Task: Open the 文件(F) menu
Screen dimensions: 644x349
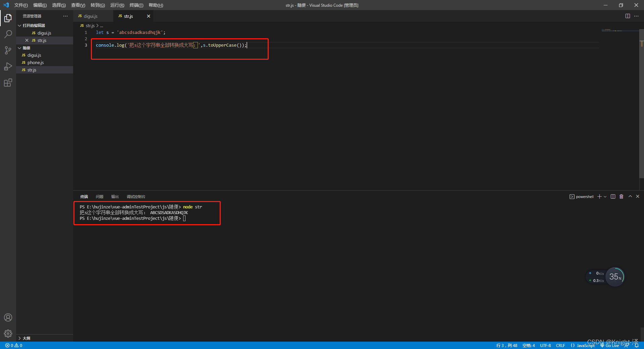Action: [x=21, y=5]
